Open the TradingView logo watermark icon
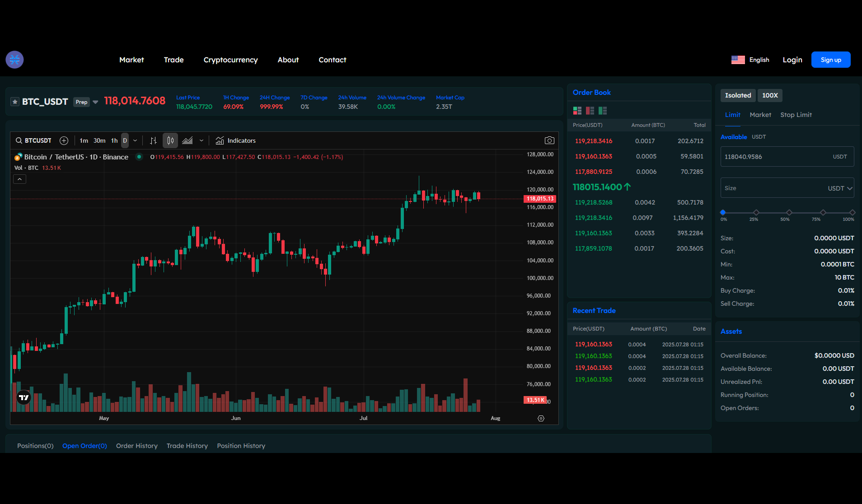The width and height of the screenshot is (862, 504). click(23, 397)
